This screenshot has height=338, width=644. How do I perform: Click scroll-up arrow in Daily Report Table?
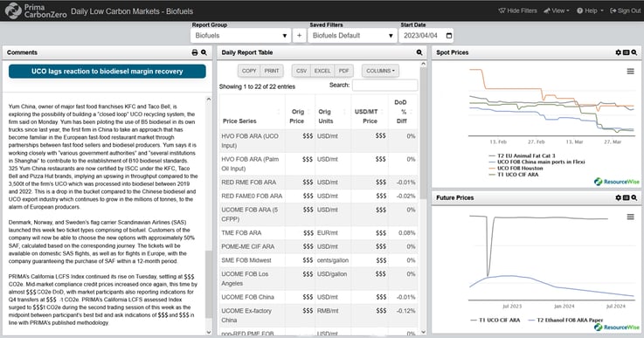[x=423, y=64]
